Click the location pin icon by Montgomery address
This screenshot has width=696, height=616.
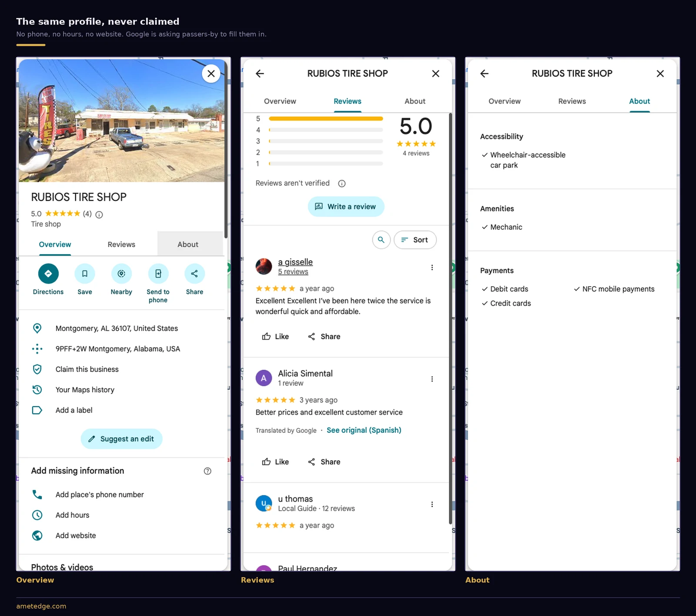(x=37, y=328)
